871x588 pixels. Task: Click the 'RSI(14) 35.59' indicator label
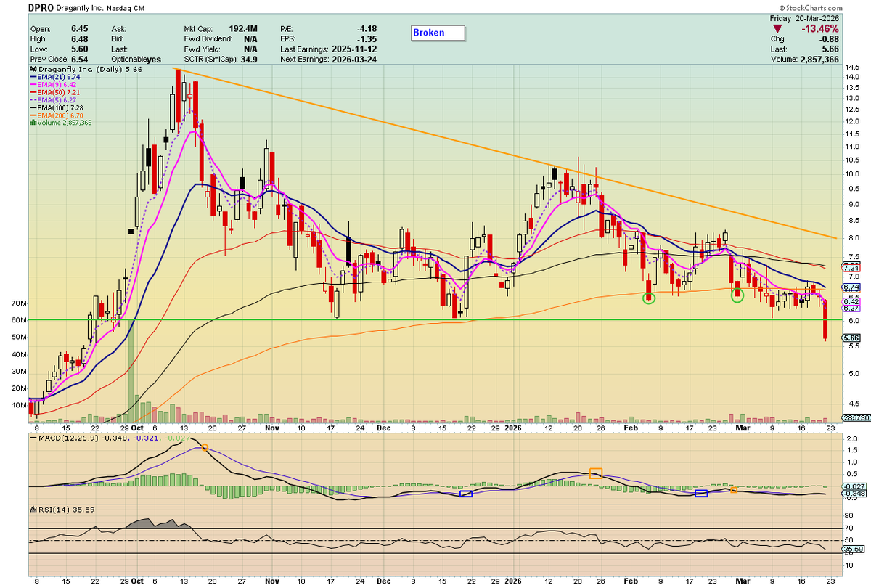(x=68, y=509)
